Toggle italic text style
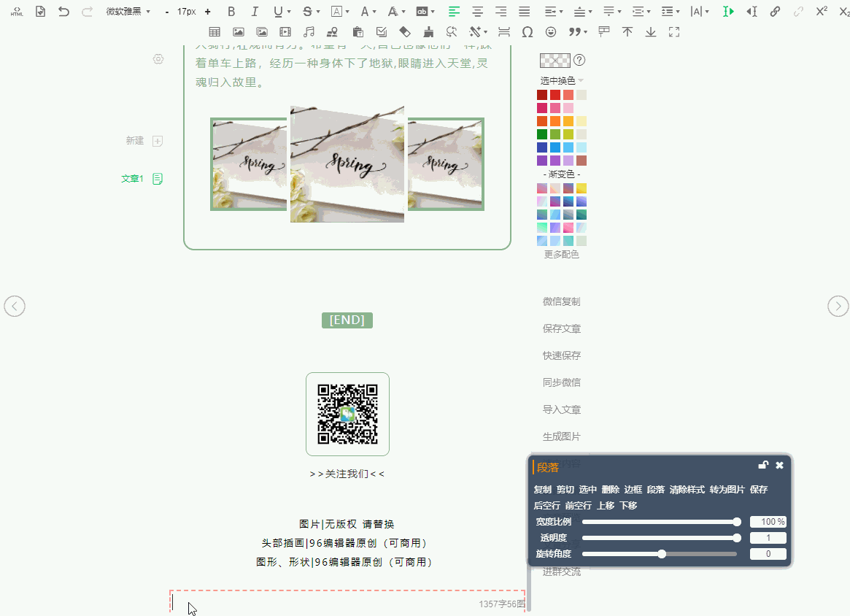The width and height of the screenshot is (850, 616). point(255,12)
